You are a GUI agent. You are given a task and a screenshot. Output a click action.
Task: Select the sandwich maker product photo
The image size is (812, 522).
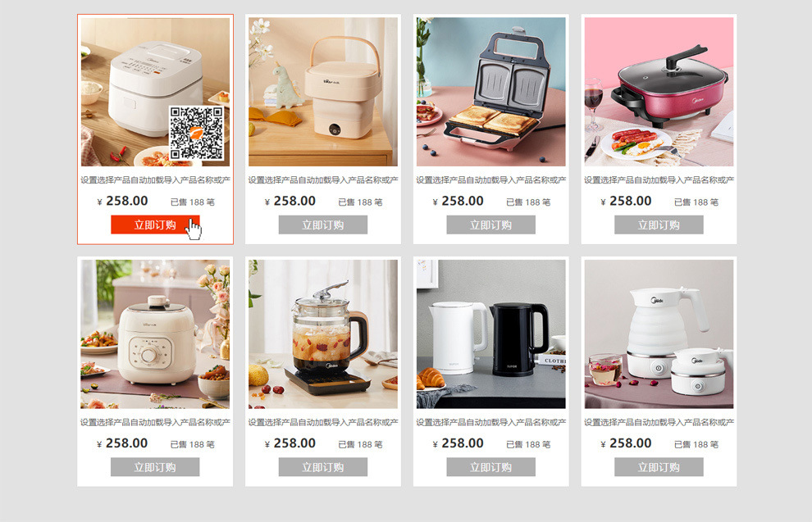pyautogui.click(x=491, y=92)
